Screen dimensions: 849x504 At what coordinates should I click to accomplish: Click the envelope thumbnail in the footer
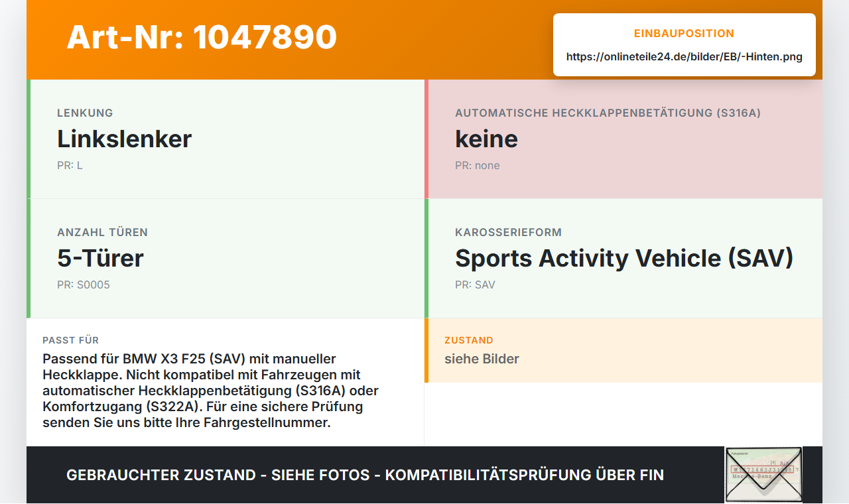click(x=763, y=475)
